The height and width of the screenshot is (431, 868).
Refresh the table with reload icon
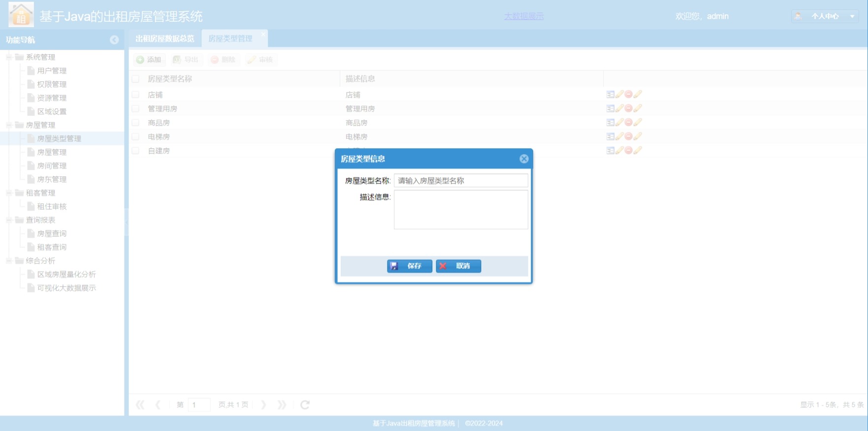[x=305, y=405]
